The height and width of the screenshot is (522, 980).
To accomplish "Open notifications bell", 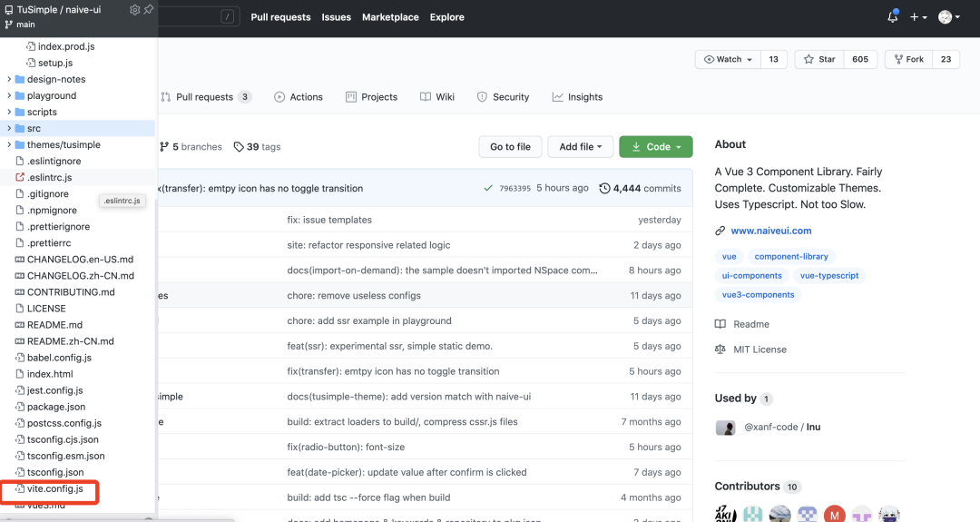I will pos(893,17).
